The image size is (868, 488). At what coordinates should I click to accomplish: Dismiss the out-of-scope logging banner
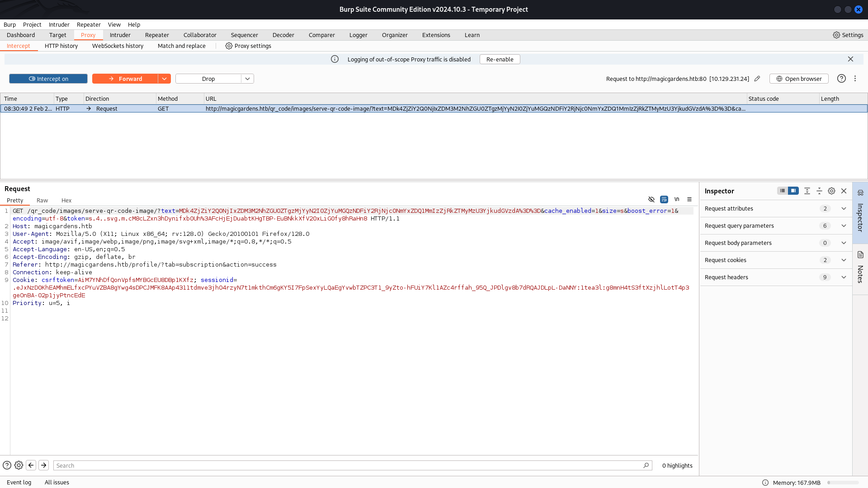(850, 59)
